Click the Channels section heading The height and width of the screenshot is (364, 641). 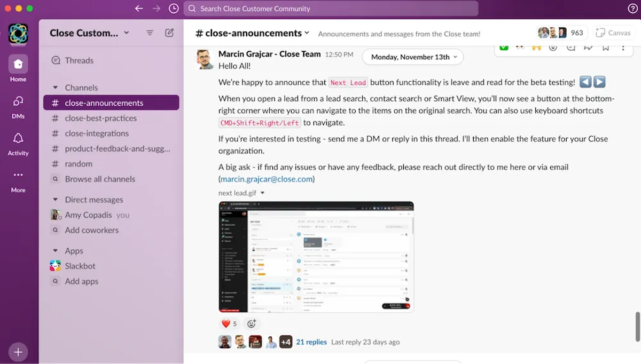(x=81, y=88)
